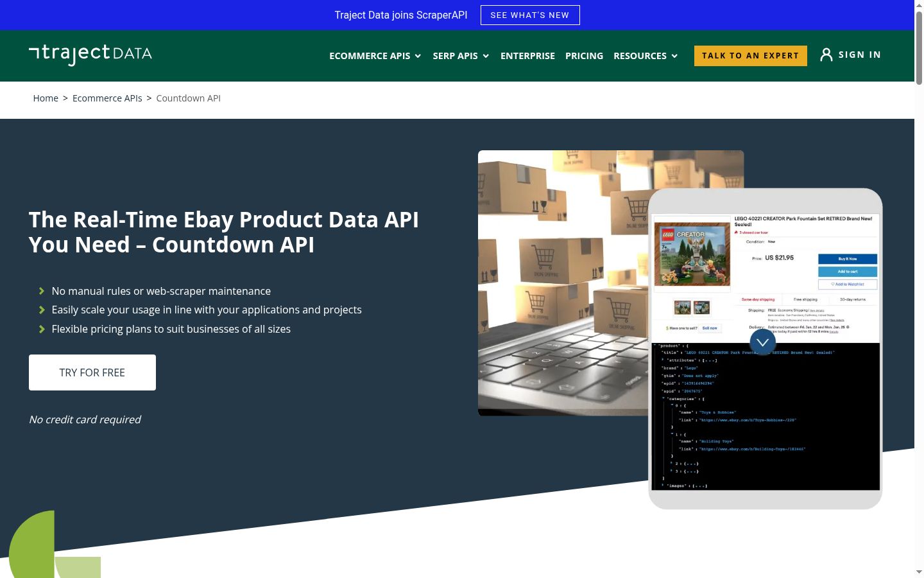This screenshot has height=578, width=924.
Task: Click the scrollbar down arrow
Action: pyautogui.click(x=919, y=572)
